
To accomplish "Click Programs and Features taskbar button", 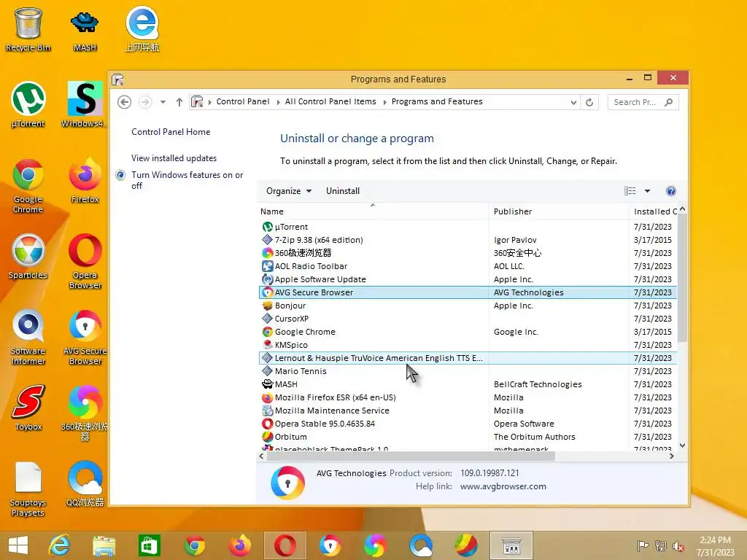I will tap(511, 545).
